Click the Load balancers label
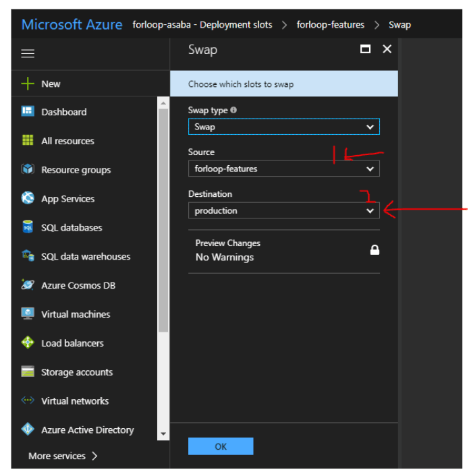Screen dimensions: 471x476 72,343
